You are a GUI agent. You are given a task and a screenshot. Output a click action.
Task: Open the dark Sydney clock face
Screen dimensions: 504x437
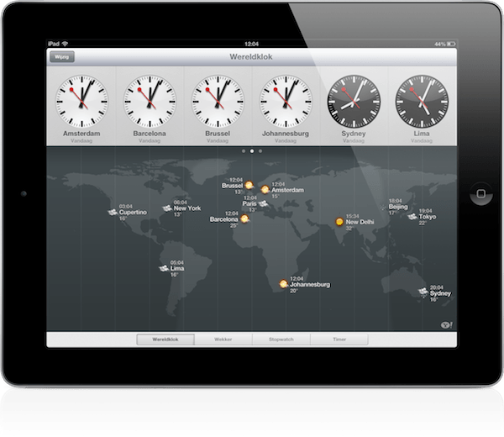coord(354,102)
